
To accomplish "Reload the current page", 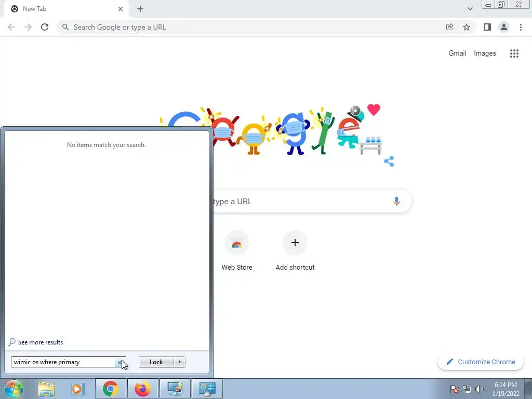I will (45, 27).
